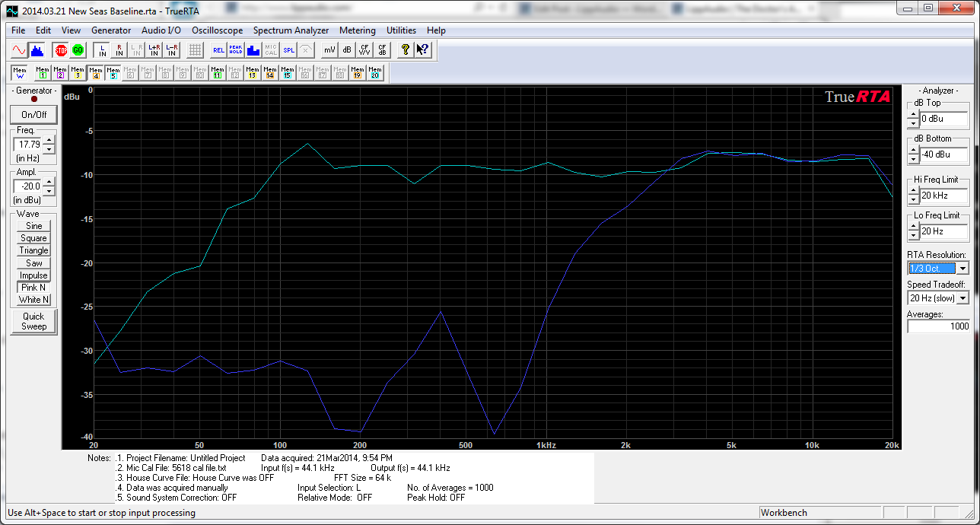Click the CF V/V toolbar icon
The image size is (980, 525).
click(x=364, y=50)
